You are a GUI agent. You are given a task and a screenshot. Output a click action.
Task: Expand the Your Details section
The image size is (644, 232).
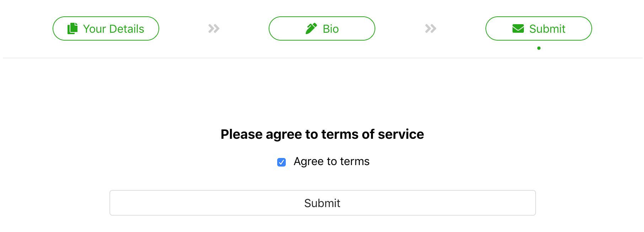coord(106,28)
